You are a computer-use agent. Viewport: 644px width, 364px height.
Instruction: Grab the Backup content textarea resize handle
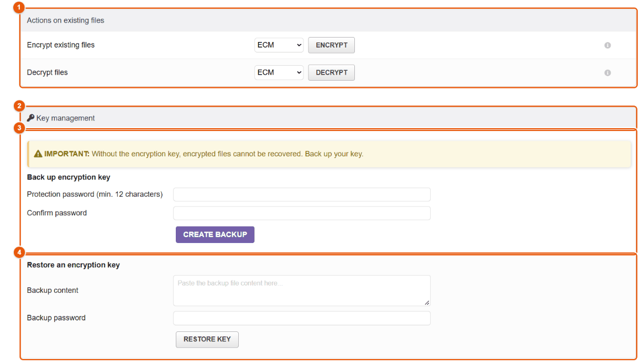tap(427, 303)
